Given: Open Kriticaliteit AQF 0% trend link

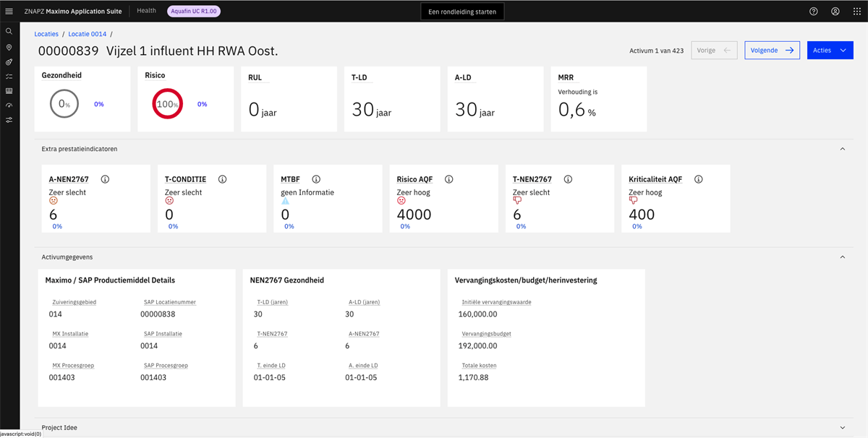Looking at the screenshot, I should 637,226.
